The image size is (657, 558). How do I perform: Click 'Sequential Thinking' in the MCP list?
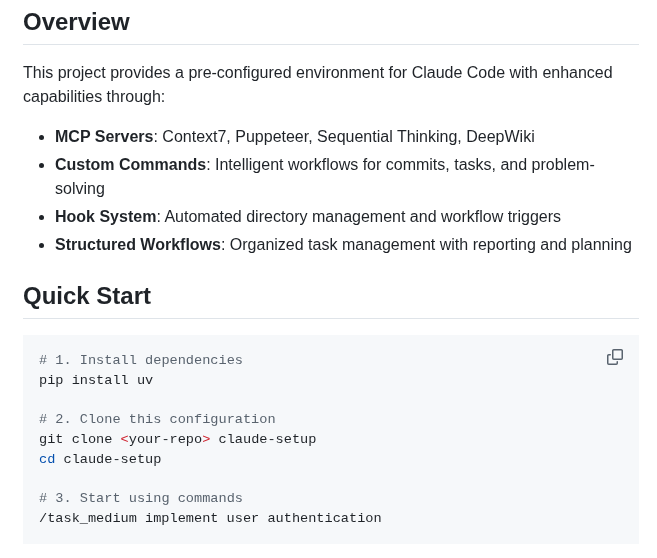[x=389, y=137]
